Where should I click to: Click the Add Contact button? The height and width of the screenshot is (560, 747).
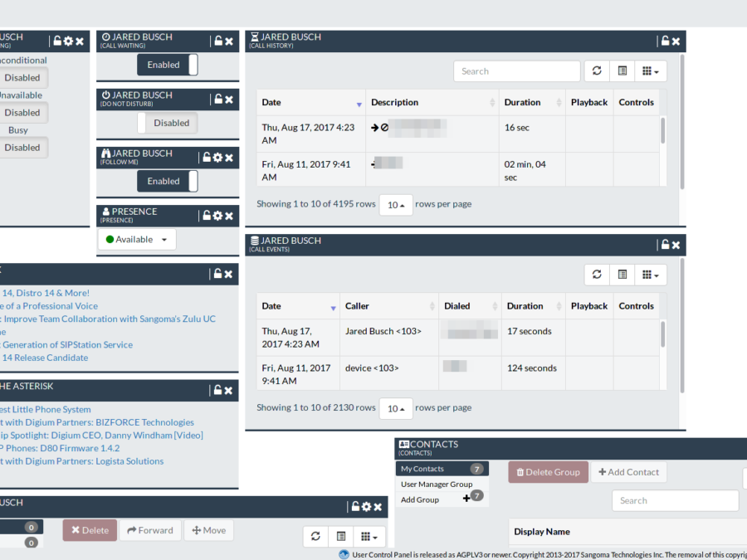628,472
